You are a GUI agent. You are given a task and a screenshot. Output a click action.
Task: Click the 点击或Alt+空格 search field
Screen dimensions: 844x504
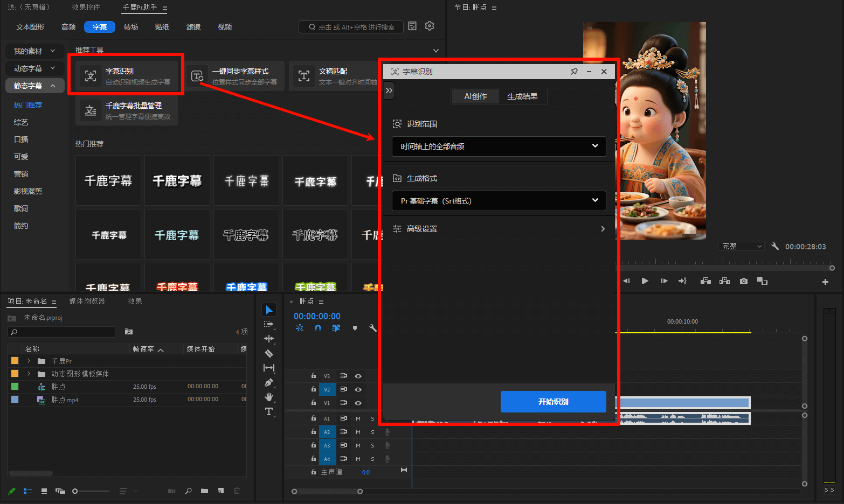[x=356, y=27]
